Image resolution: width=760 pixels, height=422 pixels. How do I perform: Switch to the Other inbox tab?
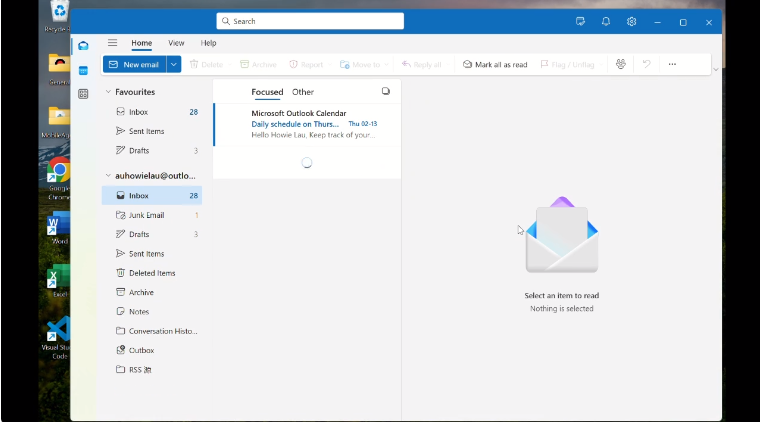tap(303, 92)
